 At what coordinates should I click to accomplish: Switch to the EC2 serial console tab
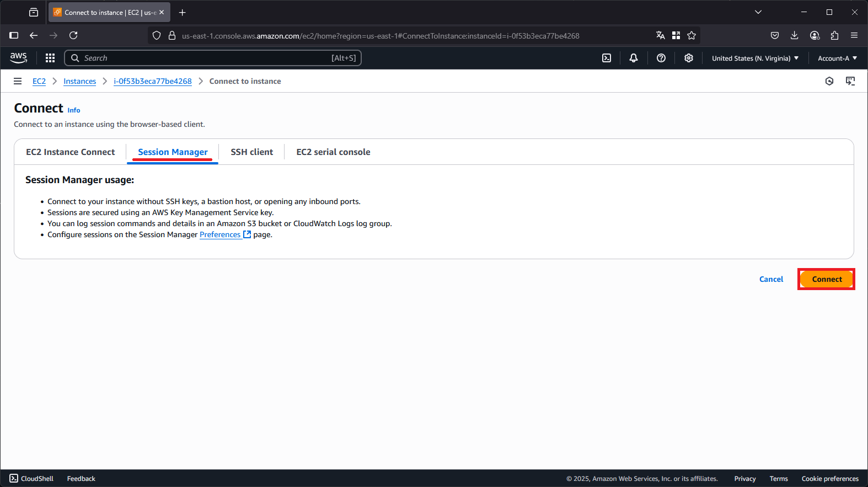tap(333, 152)
